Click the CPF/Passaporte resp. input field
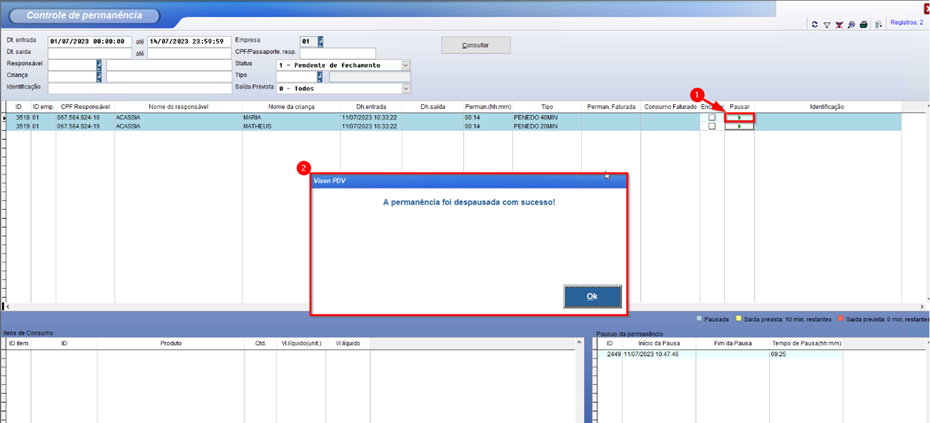The width and height of the screenshot is (930, 423). click(338, 53)
